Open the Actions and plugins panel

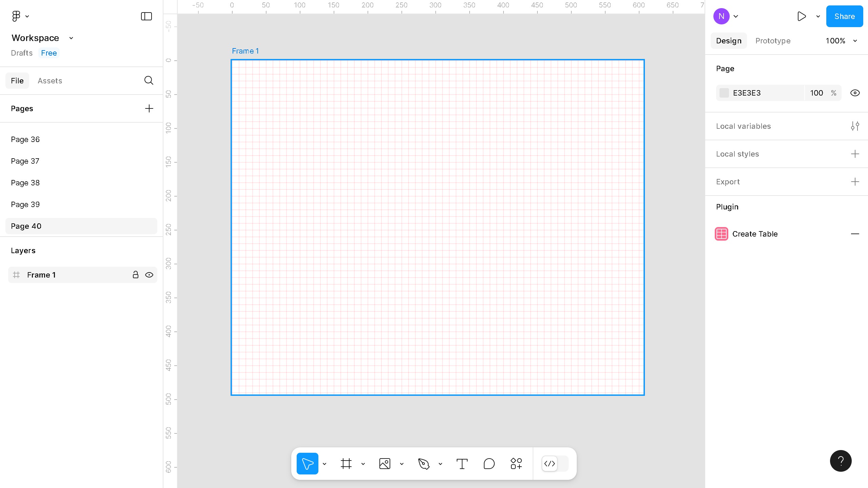[x=515, y=463]
